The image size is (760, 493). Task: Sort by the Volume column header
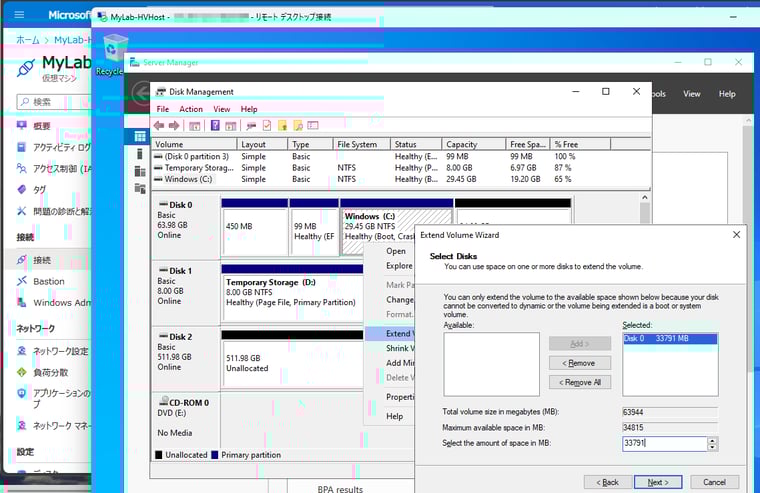click(x=194, y=144)
